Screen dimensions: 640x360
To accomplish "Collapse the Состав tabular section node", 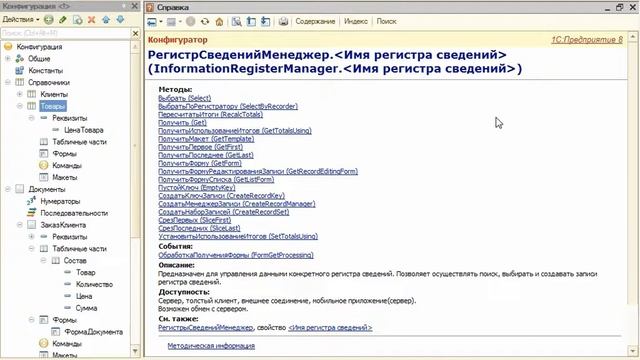I will click(x=43, y=260).
